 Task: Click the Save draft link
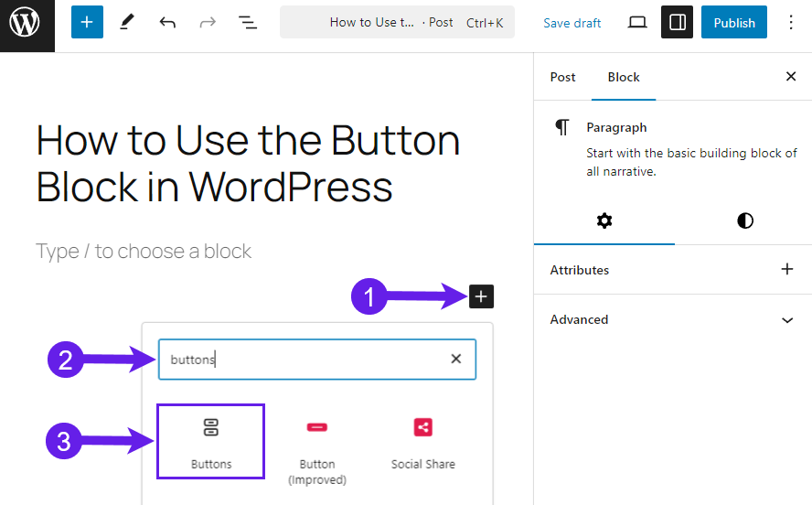pyautogui.click(x=572, y=23)
